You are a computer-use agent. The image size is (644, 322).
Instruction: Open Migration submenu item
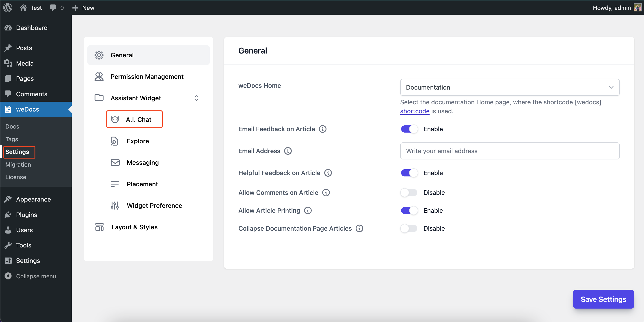click(18, 164)
